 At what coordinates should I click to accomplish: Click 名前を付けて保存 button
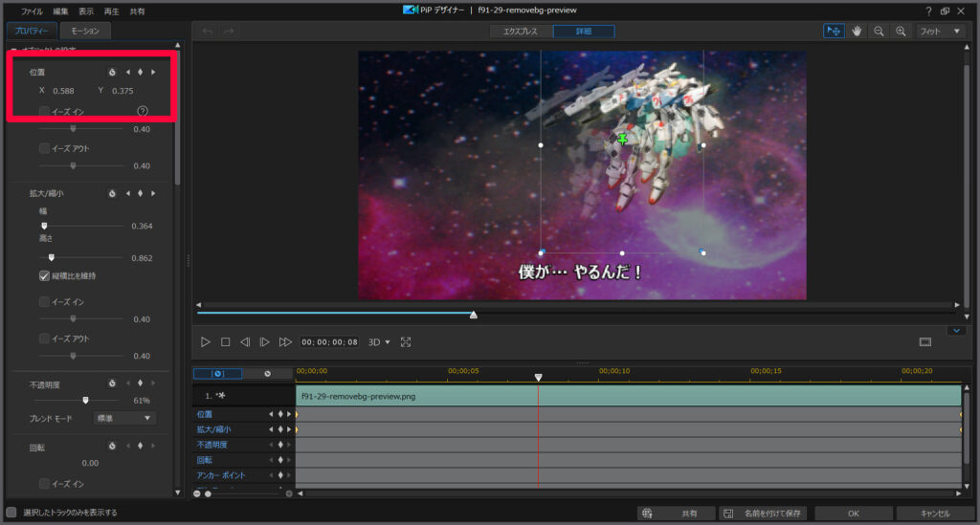[763, 514]
